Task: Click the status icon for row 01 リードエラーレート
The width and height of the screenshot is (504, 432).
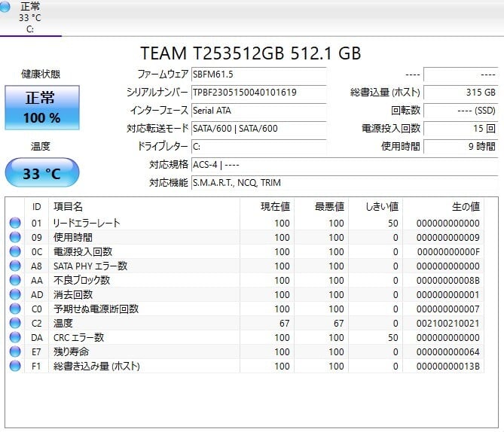Action: [15, 223]
